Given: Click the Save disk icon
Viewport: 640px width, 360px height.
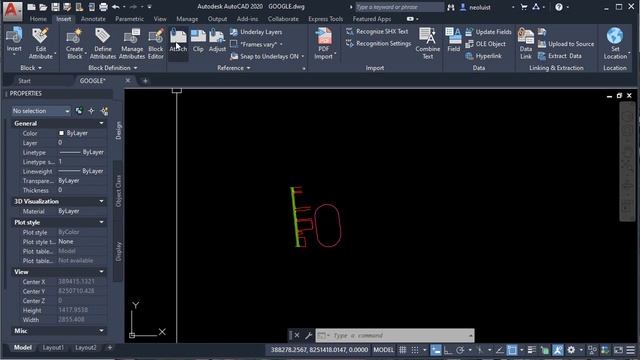Looking at the screenshot, I should click(x=55, y=7).
